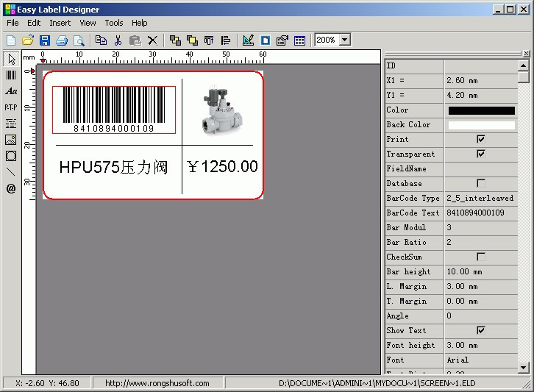This screenshot has height=392, width=534.
Task: Click the L. Margin value 3.00 mm
Action: click(481, 286)
